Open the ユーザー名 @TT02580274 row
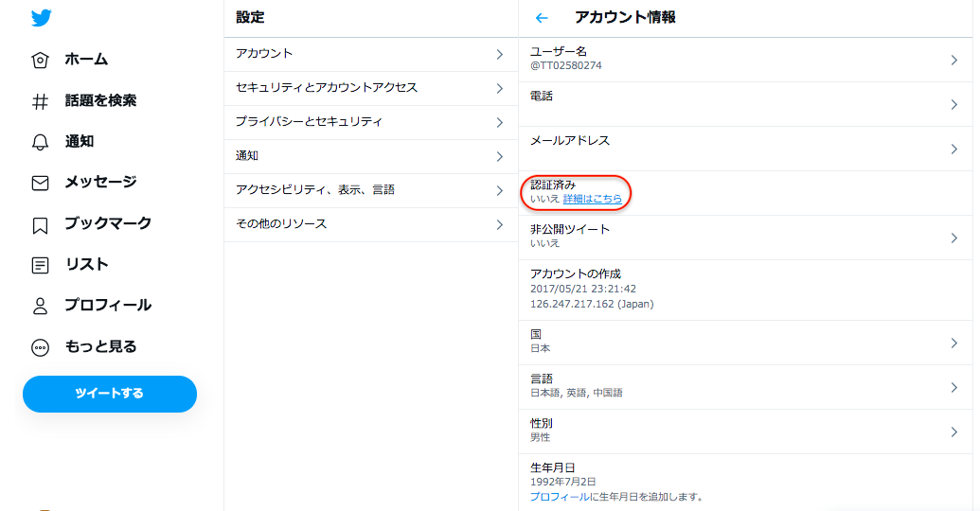Viewport: 980px width, 511px height. coord(745,60)
